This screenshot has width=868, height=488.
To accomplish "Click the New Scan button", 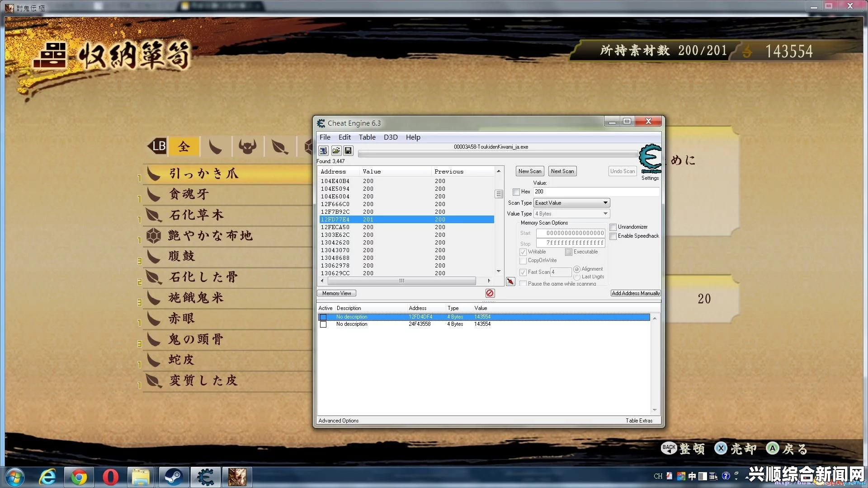I will 530,171.
